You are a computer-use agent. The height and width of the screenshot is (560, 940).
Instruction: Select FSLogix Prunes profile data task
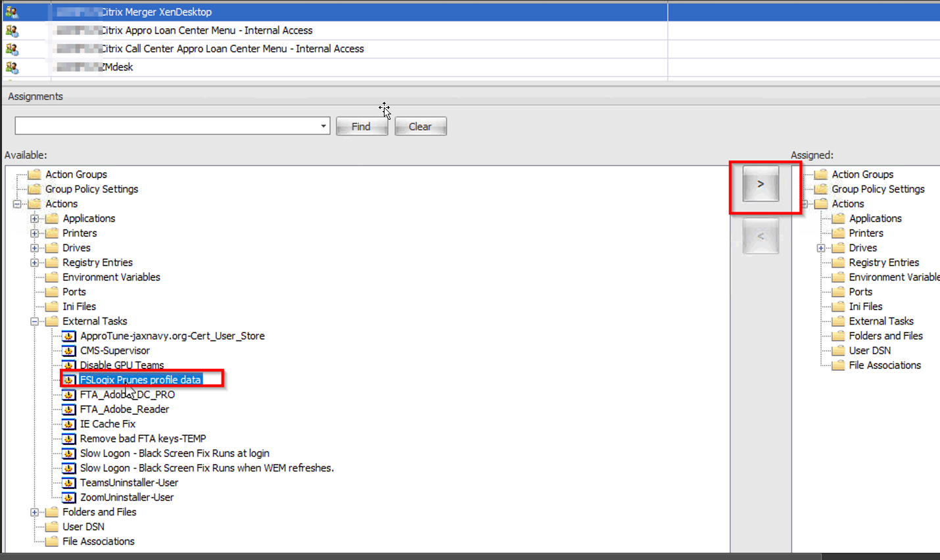point(141,380)
